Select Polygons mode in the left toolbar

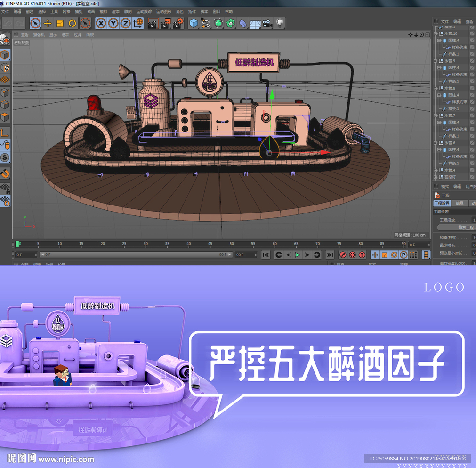(5, 117)
